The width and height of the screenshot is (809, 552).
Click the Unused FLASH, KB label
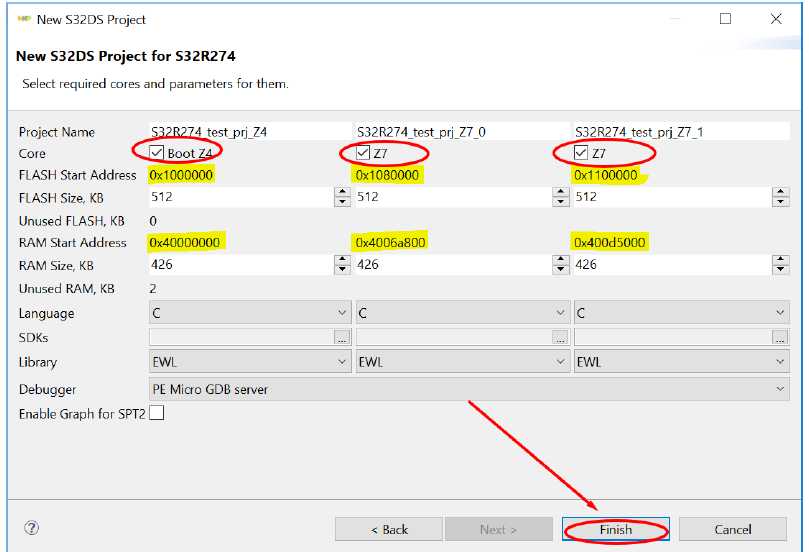pos(72,221)
